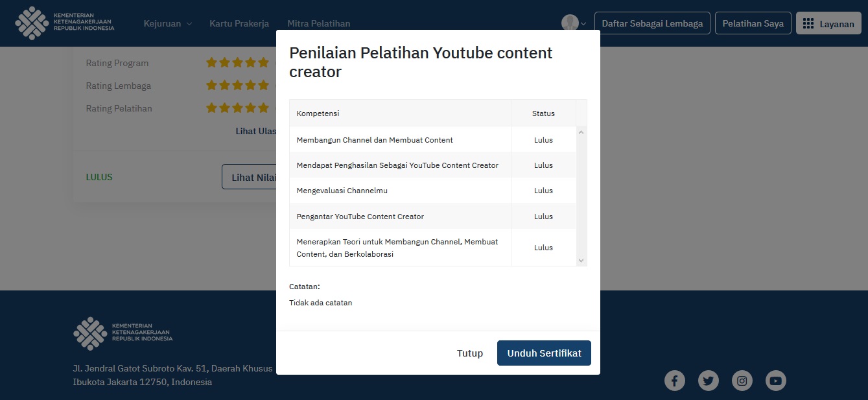Click the Kompetensi column header
This screenshot has width=868, height=400.
(x=400, y=113)
